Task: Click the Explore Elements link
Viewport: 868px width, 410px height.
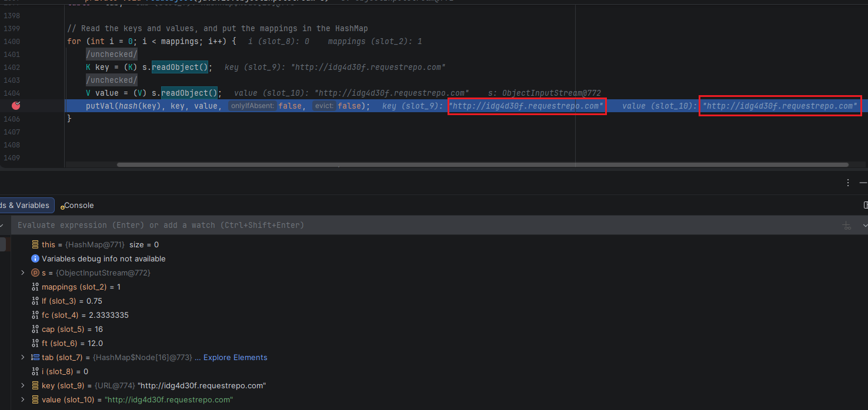Action: [235, 358]
